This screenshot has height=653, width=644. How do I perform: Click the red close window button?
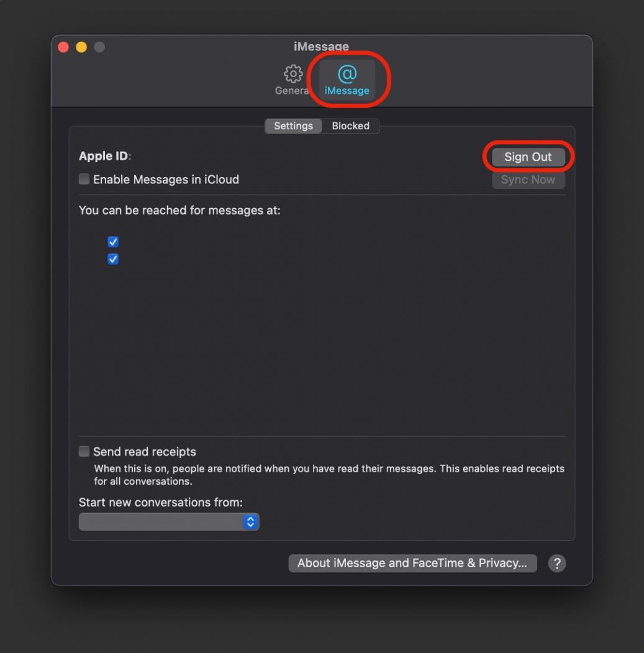tap(63, 47)
